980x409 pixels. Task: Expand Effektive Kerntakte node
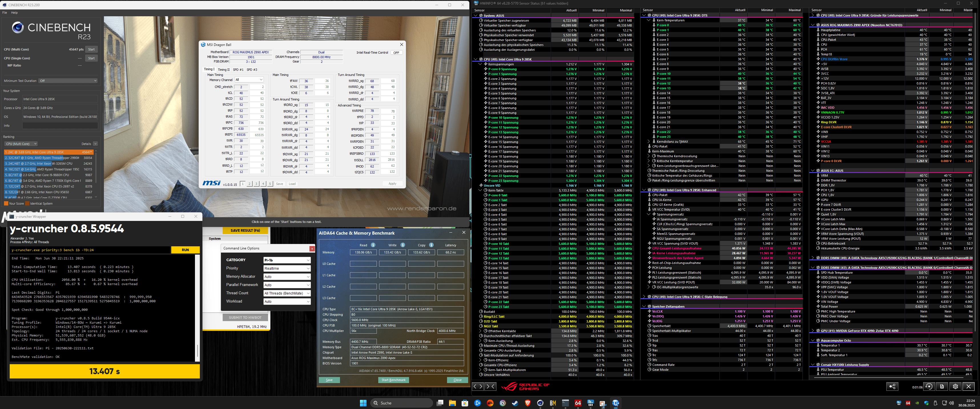[x=480, y=331]
